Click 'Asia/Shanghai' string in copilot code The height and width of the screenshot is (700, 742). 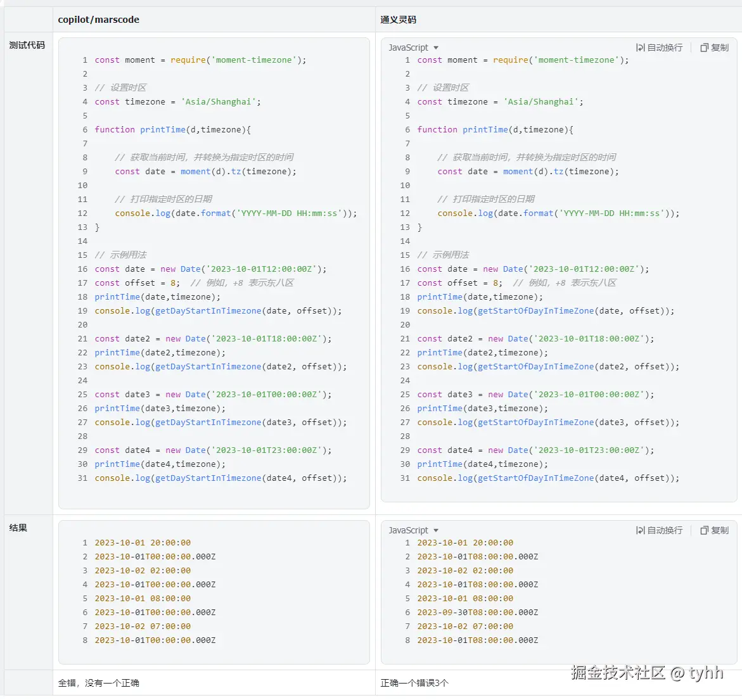pyautogui.click(x=218, y=102)
